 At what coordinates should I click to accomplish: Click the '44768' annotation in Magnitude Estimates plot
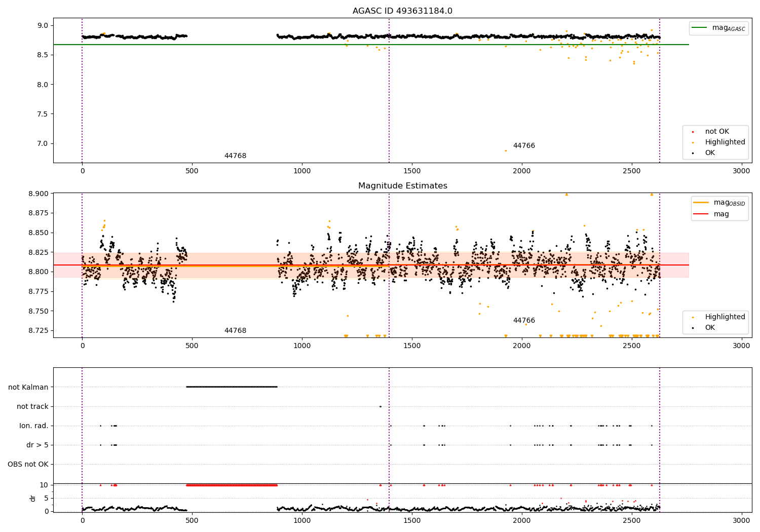[x=235, y=331]
